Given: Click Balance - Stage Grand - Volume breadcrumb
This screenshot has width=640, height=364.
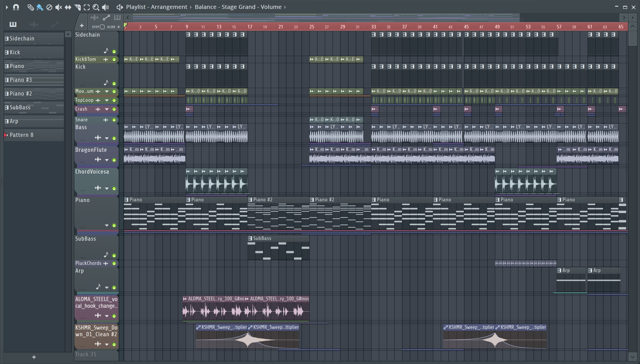Looking at the screenshot, I should click(238, 7).
